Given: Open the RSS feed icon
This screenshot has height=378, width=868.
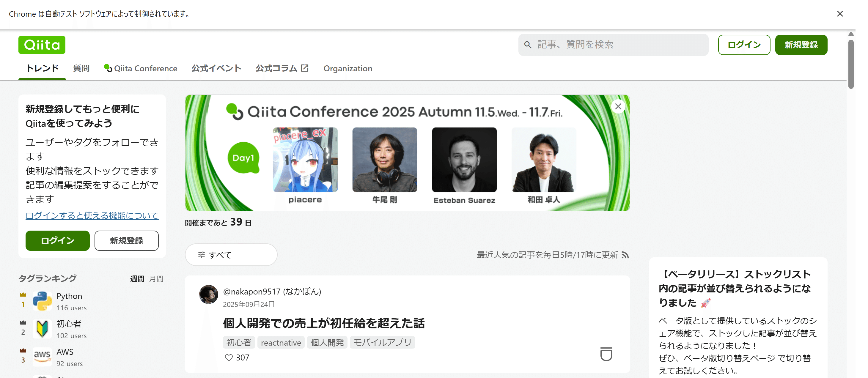Looking at the screenshot, I should 625,255.
